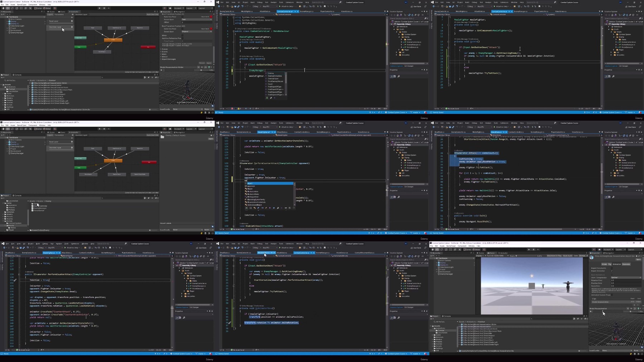Play the Brutal Assassination preview clip
Viewport: 644px width, 362px height.
(591, 312)
